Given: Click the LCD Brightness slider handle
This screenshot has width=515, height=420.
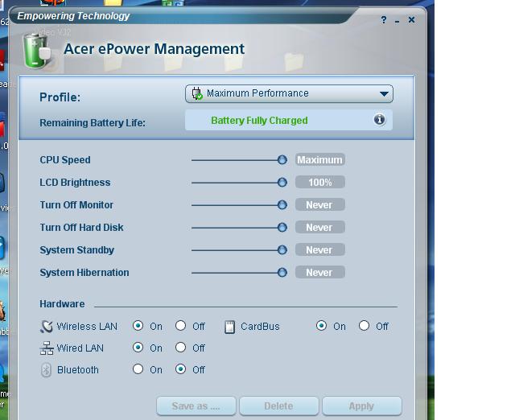Looking at the screenshot, I should (282, 183).
